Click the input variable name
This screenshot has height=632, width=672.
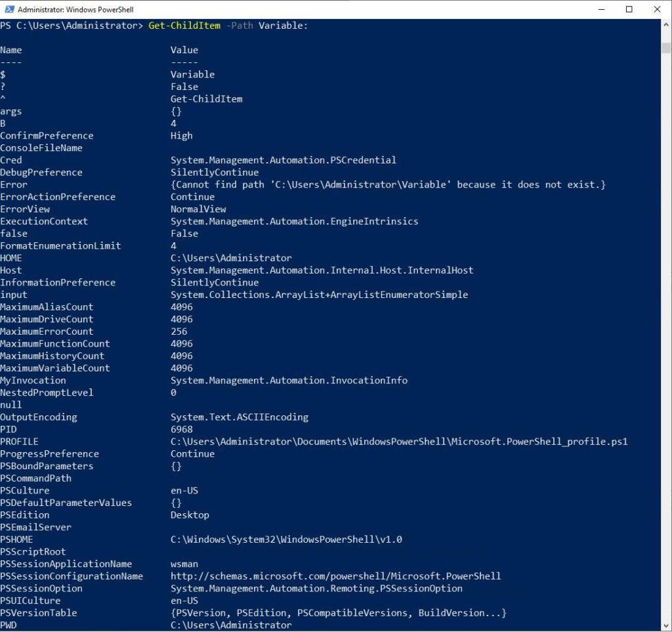tap(14, 295)
